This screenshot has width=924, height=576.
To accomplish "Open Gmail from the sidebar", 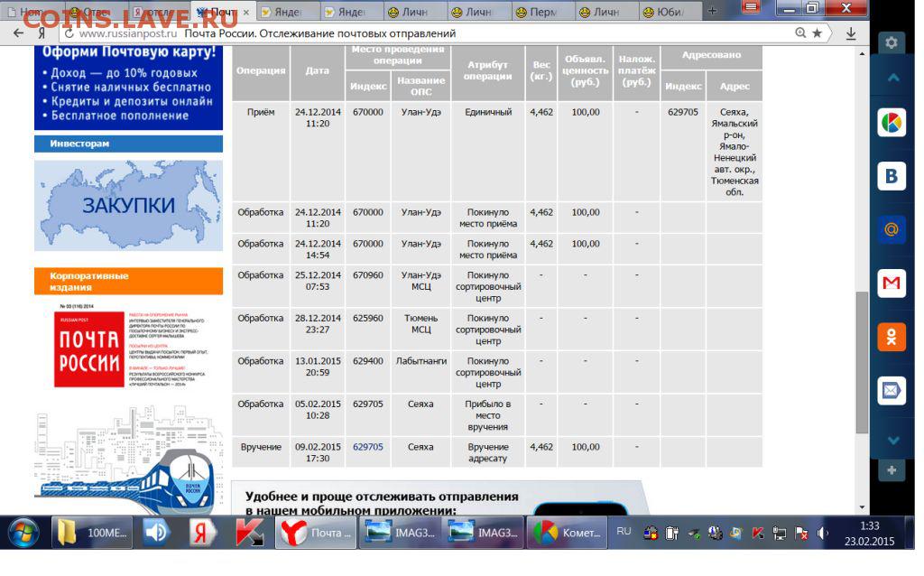I will [x=891, y=283].
